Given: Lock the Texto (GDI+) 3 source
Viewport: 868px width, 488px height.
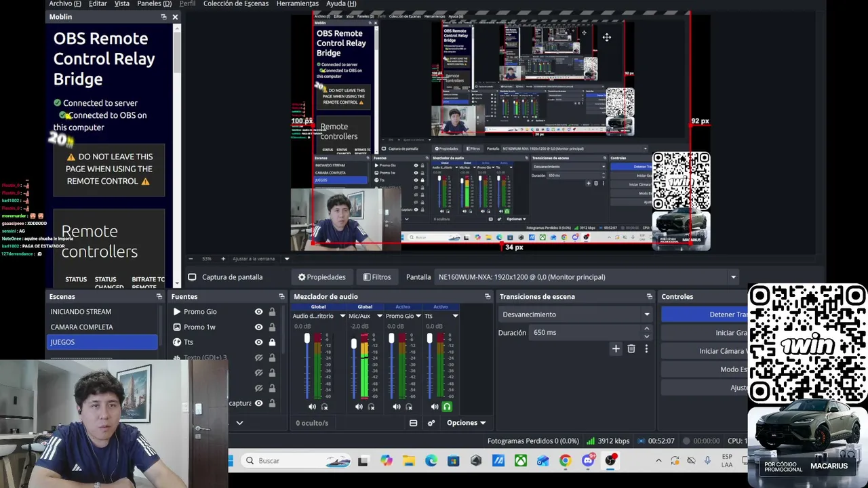Looking at the screenshot, I should 272,358.
